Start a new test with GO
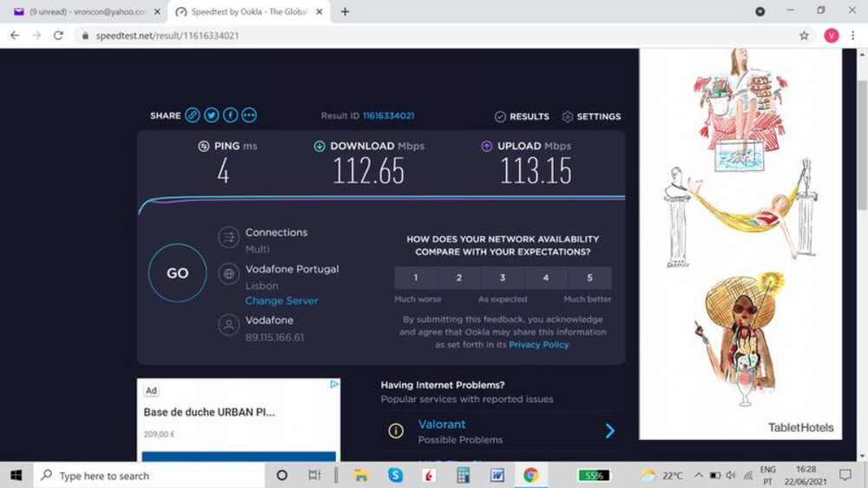The width and height of the screenshot is (868, 488). [178, 273]
